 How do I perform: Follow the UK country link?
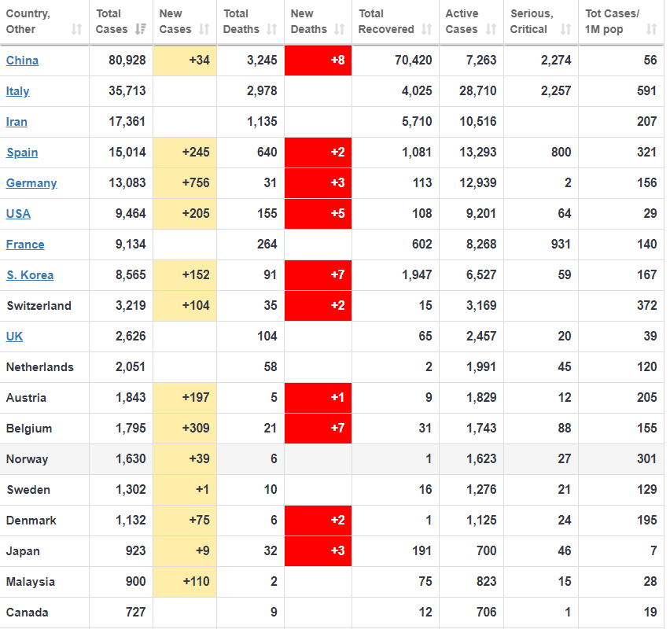click(14, 337)
